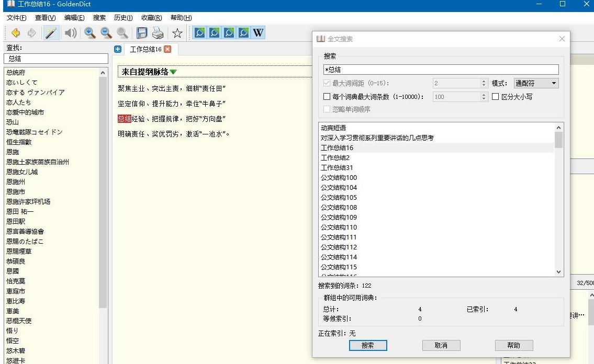Viewport: 594px width, 364px height.
Task: Click the 帮助 button in the dialog
Action: point(514,345)
